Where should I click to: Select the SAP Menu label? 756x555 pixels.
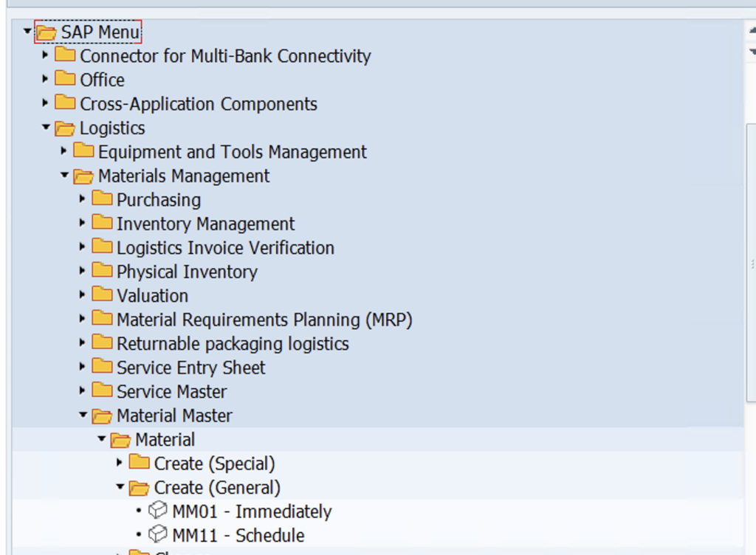[x=100, y=32]
